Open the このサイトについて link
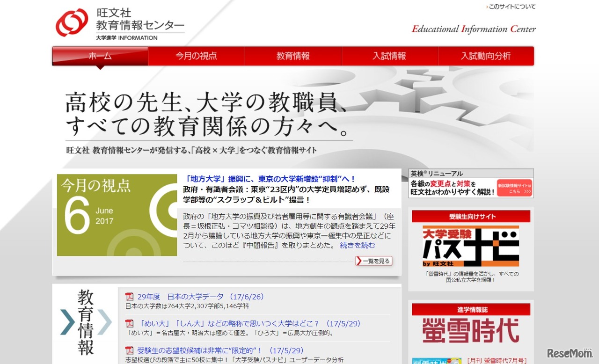 coord(512,7)
